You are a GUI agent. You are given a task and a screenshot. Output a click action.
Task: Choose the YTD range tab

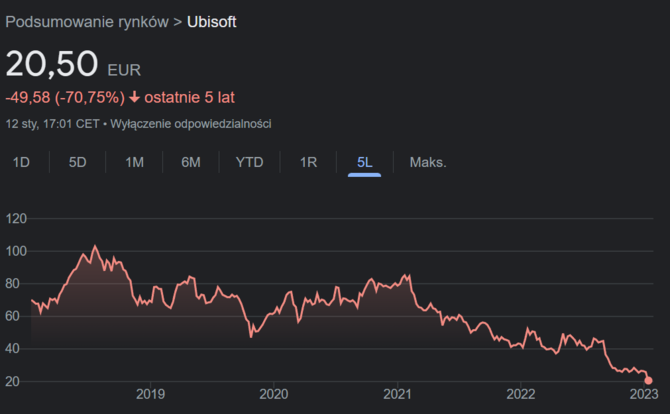[x=250, y=162]
